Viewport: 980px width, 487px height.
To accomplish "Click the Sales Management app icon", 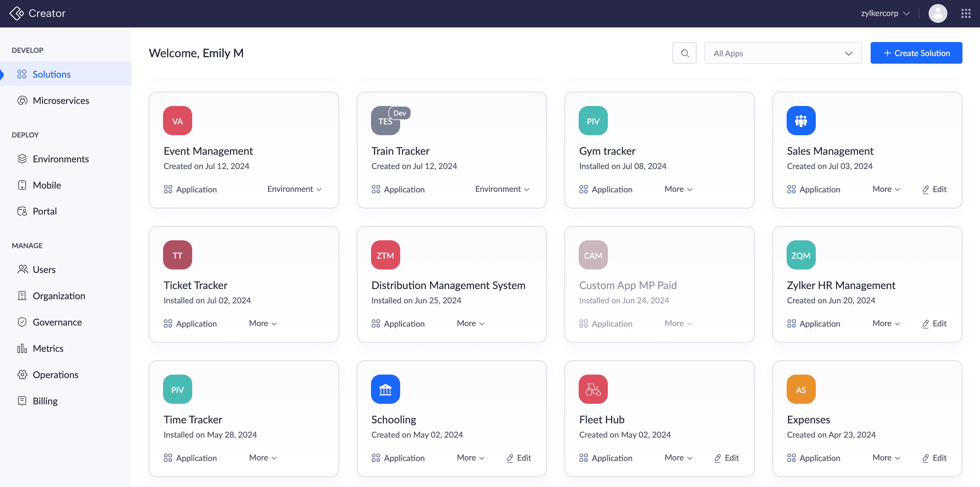I will click(800, 121).
